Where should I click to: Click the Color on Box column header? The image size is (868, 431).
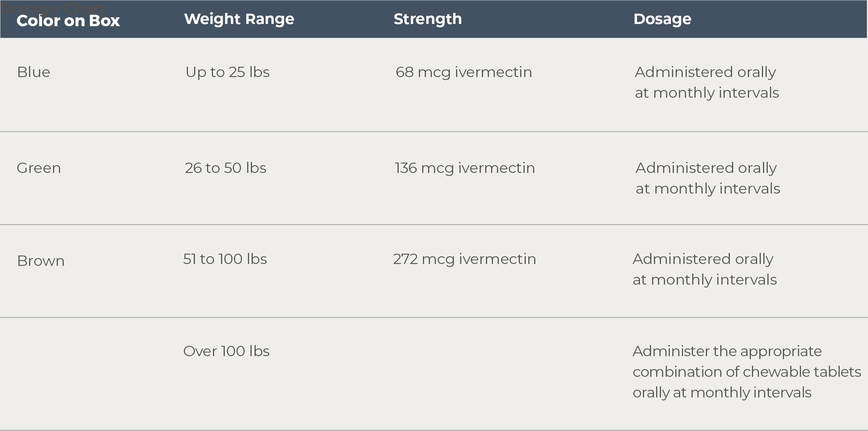click(68, 21)
